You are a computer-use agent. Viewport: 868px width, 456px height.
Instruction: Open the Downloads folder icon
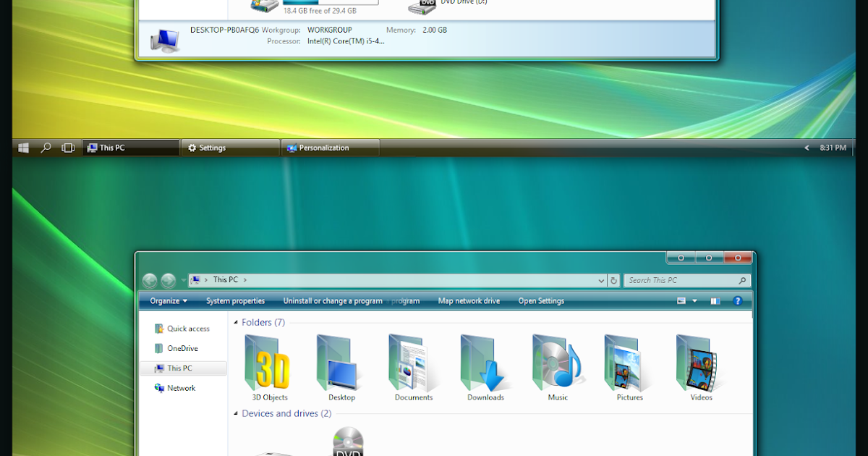click(485, 362)
